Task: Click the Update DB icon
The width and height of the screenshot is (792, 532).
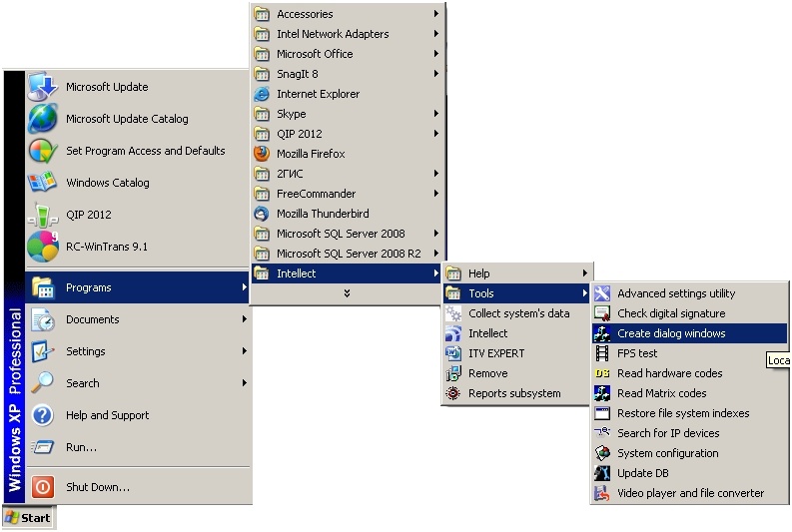Action: click(602, 473)
